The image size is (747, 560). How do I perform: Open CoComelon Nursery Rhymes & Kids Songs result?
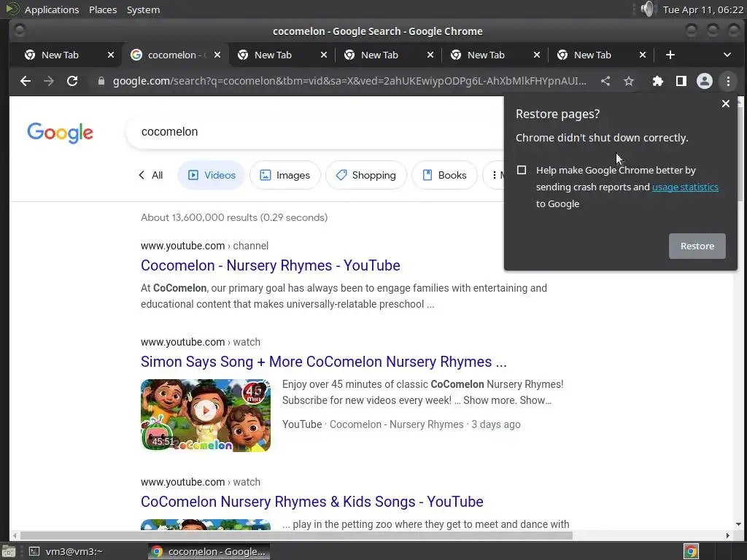click(312, 502)
